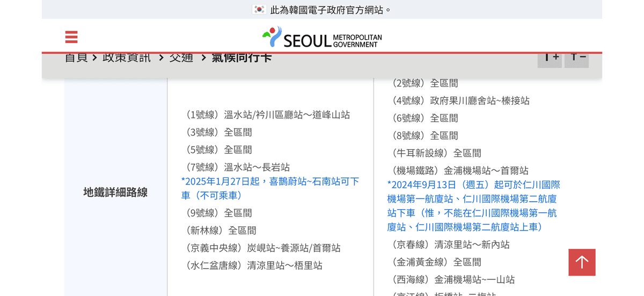Increase text size with T+ button

[x=550, y=58]
